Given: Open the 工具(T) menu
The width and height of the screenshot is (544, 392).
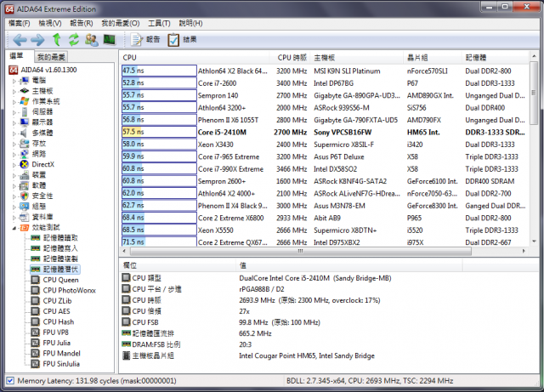Looking at the screenshot, I should point(159,23).
